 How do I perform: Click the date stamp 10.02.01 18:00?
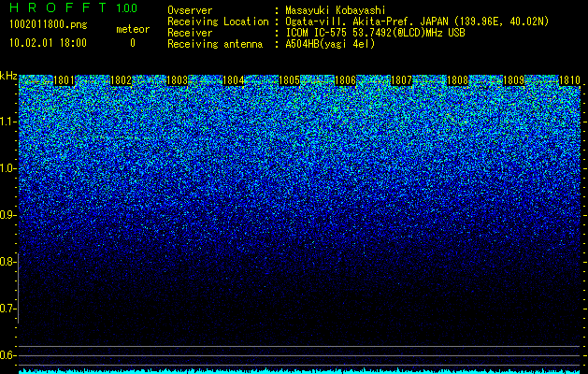click(48, 43)
